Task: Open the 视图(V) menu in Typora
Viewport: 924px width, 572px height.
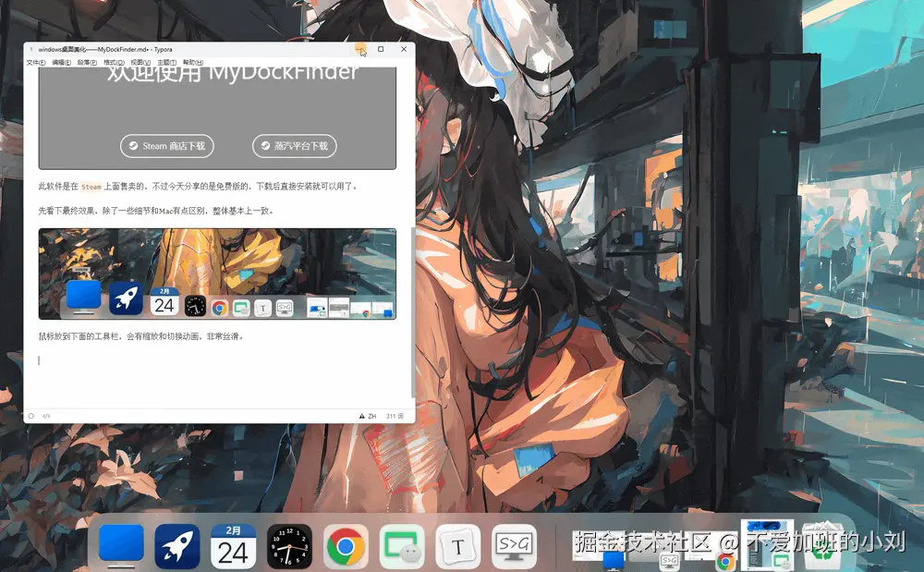Action: 140,63
